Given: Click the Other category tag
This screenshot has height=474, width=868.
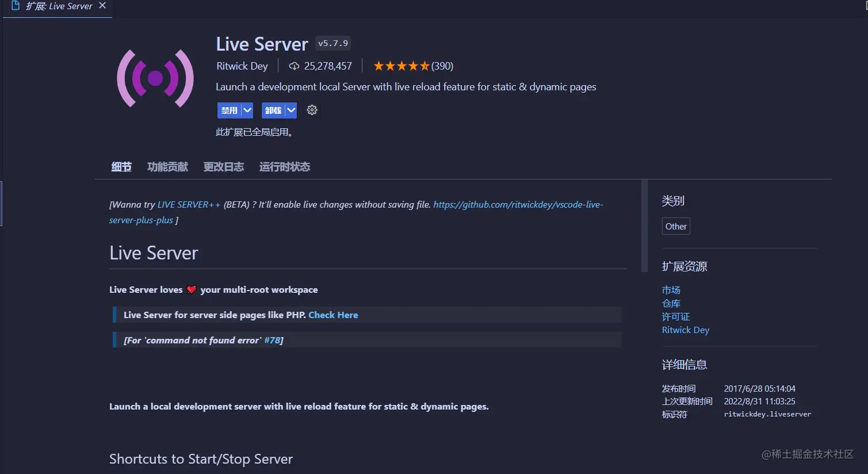Looking at the screenshot, I should [676, 227].
